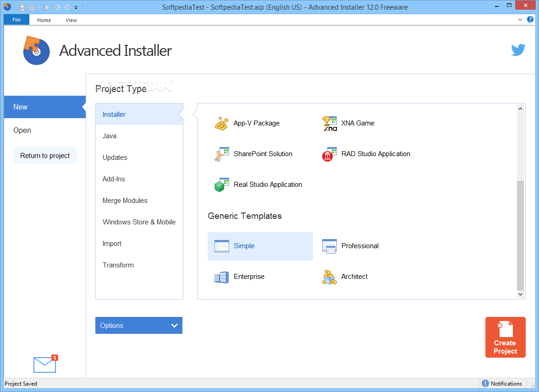Click the Run icon in quick access toolbar
This screenshot has width=539, height=392.
click(47, 7)
